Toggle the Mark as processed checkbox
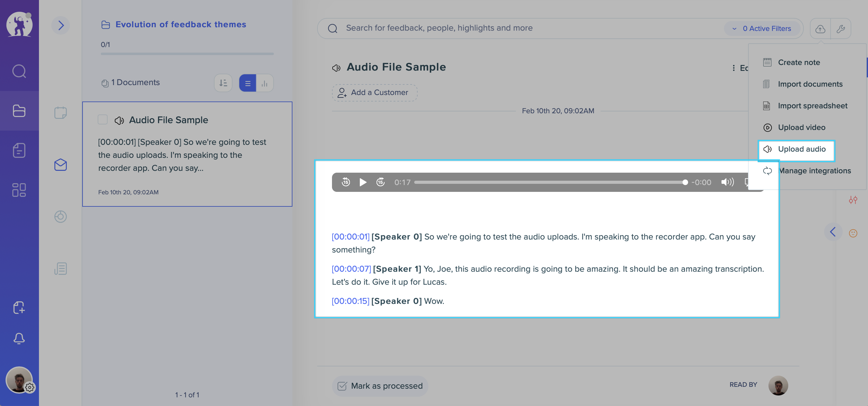This screenshot has width=868, height=406. point(342,385)
